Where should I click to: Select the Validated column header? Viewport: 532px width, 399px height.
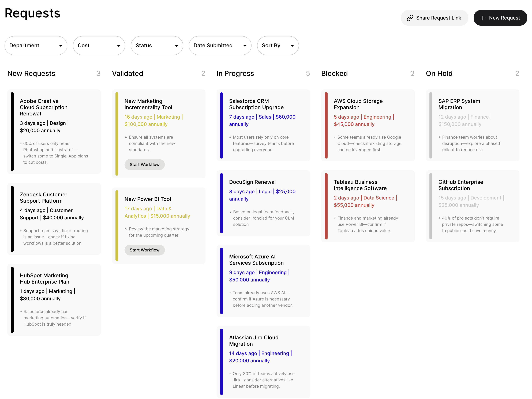(x=128, y=74)
